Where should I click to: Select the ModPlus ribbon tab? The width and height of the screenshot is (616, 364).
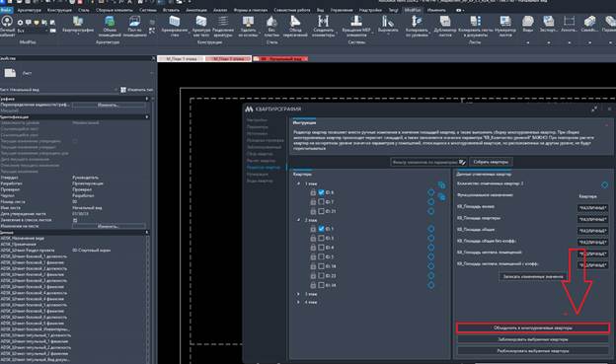click(412, 10)
